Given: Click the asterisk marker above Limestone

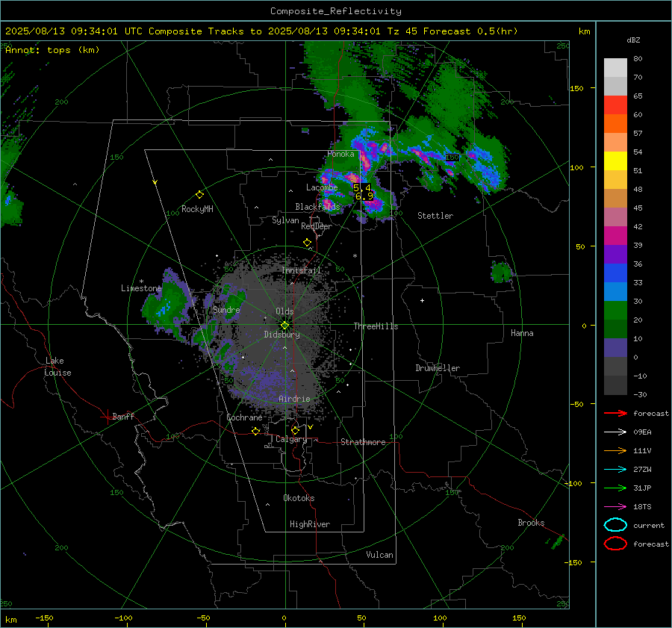Looking at the screenshot, I should pos(141,282).
